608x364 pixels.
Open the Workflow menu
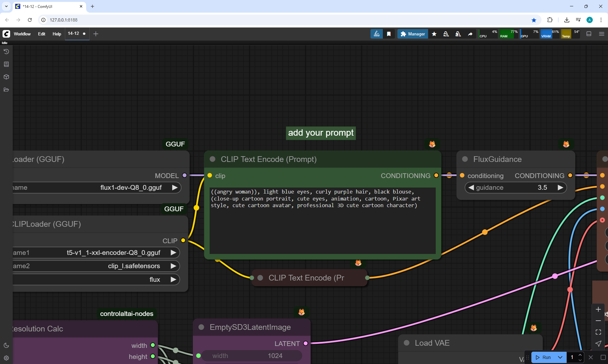pos(22,34)
